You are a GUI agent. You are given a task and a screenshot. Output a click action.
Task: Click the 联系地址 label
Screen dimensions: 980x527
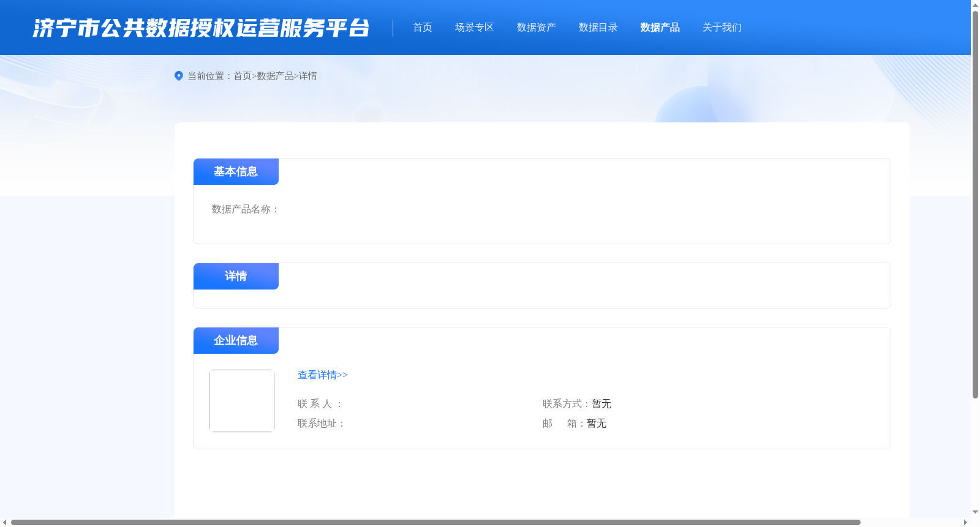point(322,424)
